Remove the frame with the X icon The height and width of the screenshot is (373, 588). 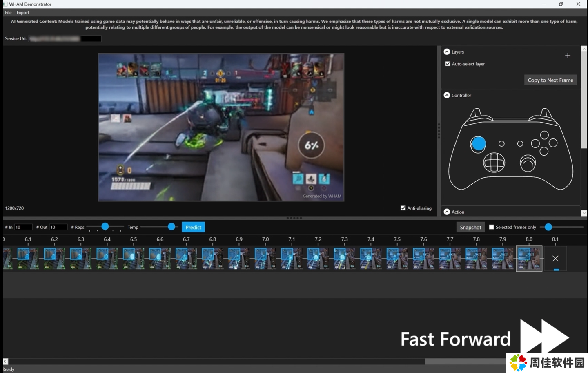point(555,259)
